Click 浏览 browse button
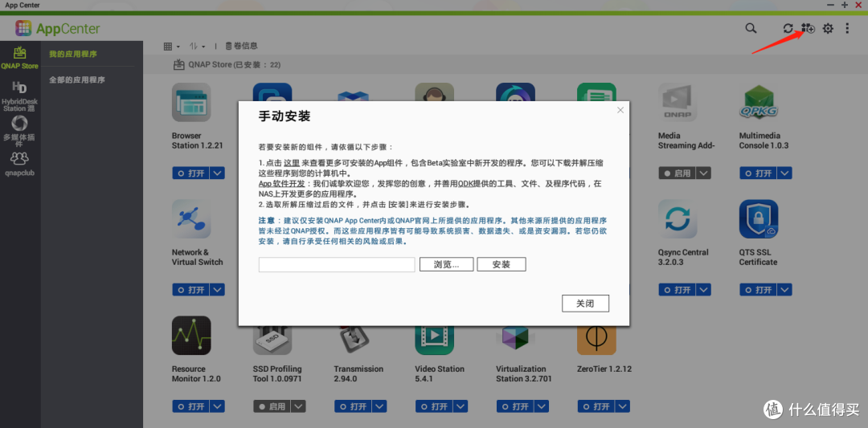Image resolution: width=868 pixels, height=428 pixels. tap(446, 264)
